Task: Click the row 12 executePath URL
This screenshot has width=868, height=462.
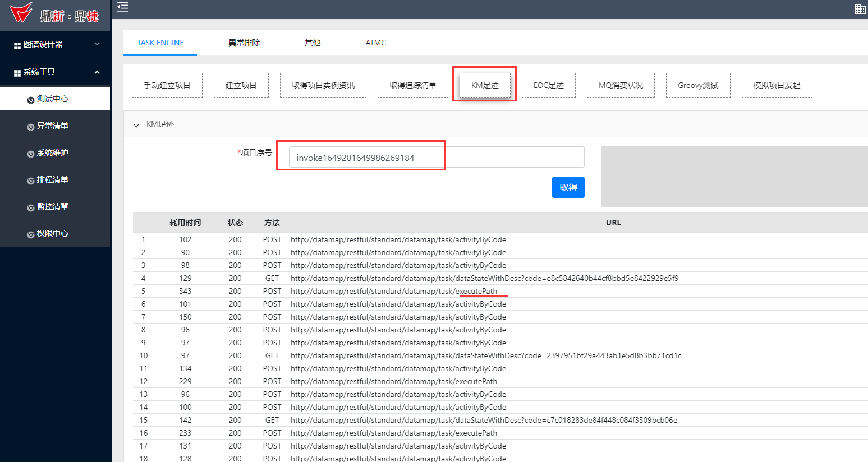Action: coord(394,381)
